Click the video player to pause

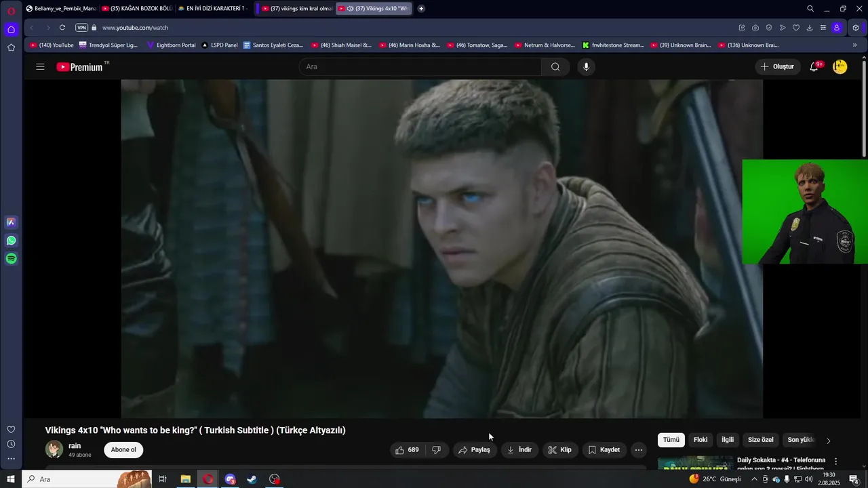(441, 249)
